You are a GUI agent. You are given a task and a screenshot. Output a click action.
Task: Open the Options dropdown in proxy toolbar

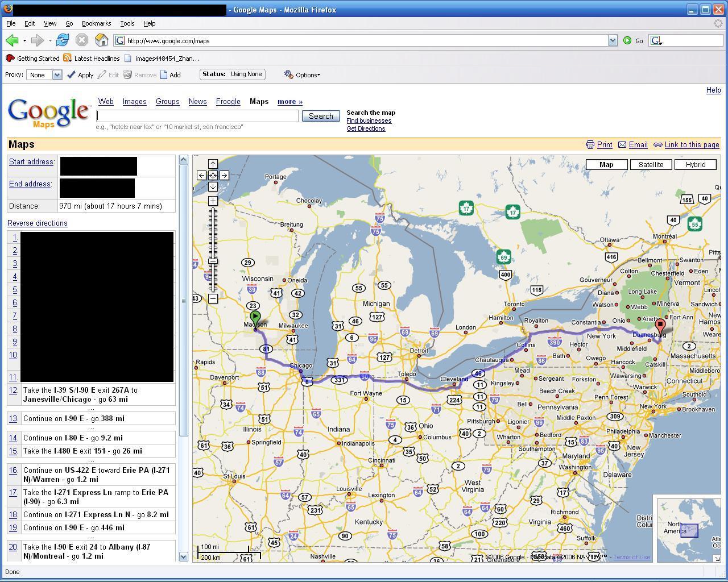[302, 74]
